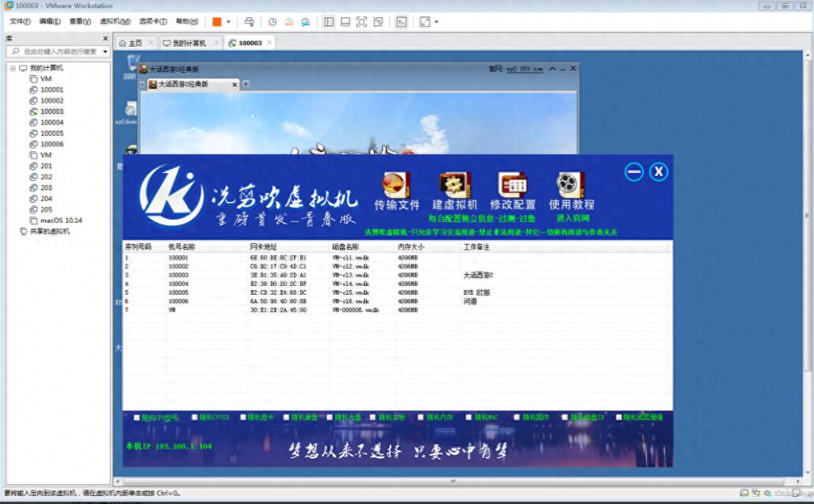
Task: Tick the 随机主板 checkbox
Action: pyautogui.click(x=373, y=417)
